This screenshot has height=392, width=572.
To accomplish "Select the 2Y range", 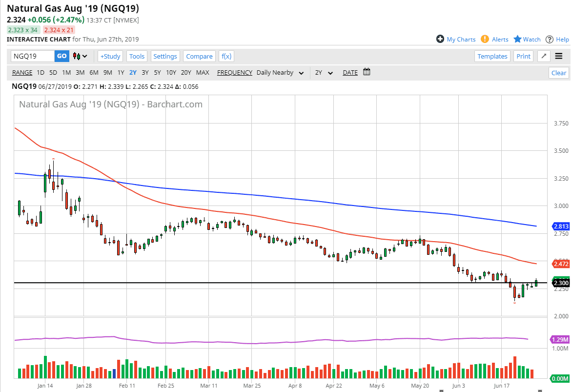I will [133, 73].
